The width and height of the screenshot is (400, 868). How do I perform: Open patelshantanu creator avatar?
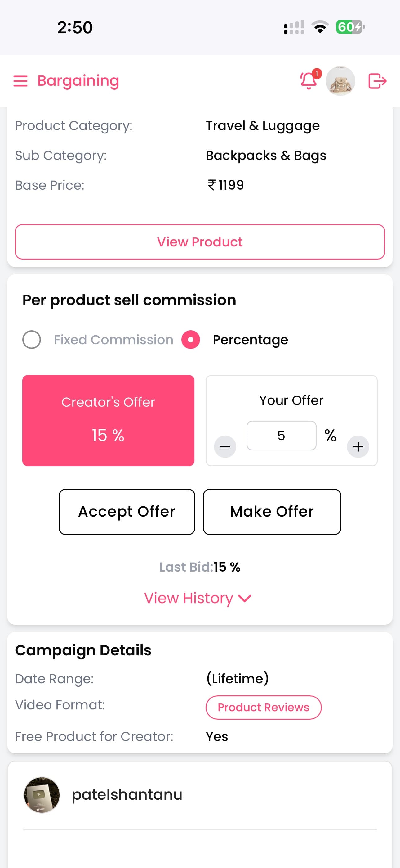pyautogui.click(x=42, y=795)
